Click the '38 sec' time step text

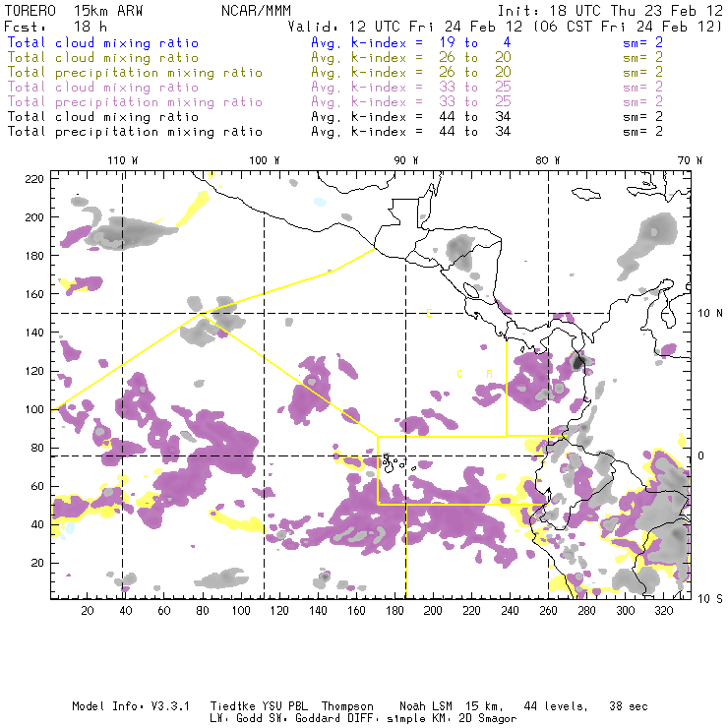pos(629,706)
